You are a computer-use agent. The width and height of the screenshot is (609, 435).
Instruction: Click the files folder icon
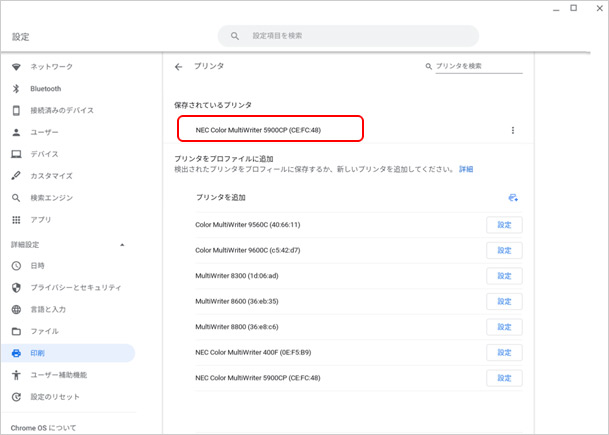pyautogui.click(x=16, y=331)
